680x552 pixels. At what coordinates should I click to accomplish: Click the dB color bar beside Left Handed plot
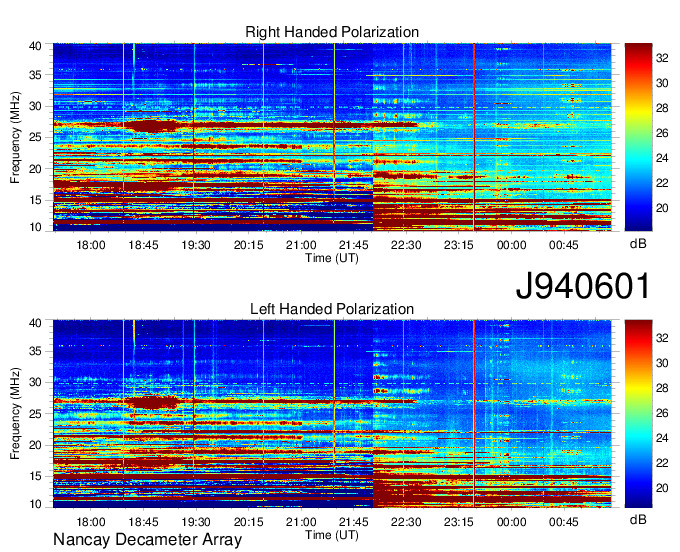638,414
